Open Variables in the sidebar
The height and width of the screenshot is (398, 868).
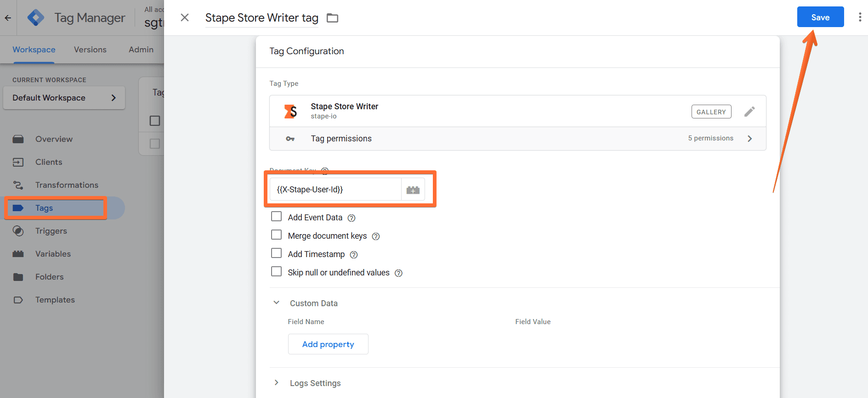tap(53, 254)
